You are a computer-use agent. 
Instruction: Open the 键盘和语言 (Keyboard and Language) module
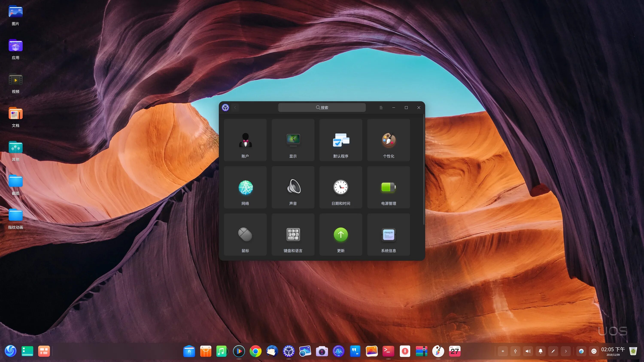(293, 234)
